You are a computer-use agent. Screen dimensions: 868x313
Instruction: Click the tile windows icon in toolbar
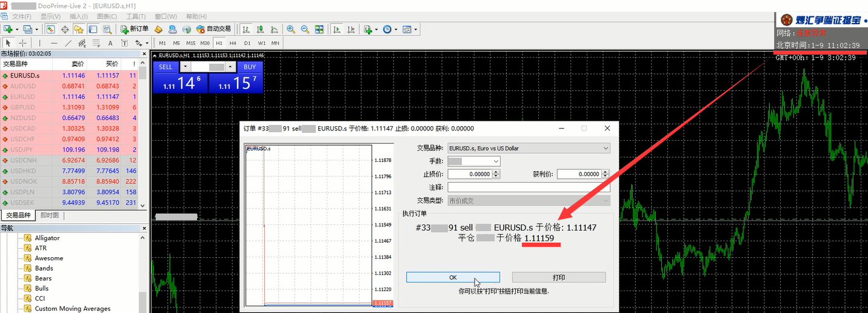[319, 29]
